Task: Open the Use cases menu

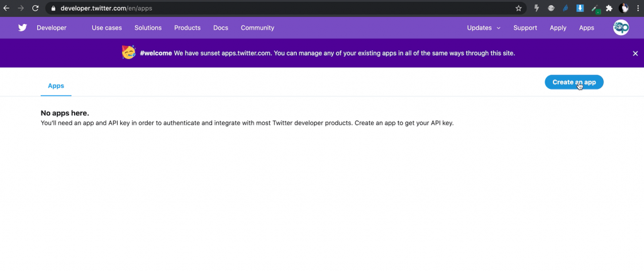Action: (107, 28)
